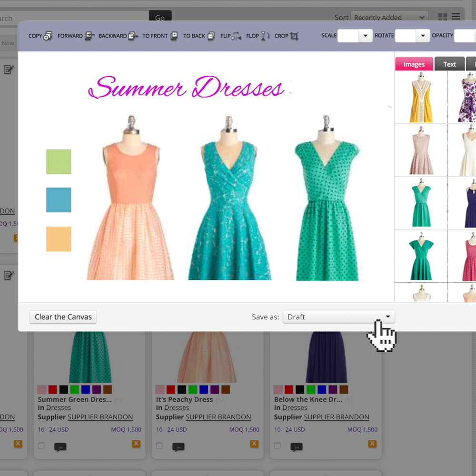Click the Flop icon
The height and width of the screenshot is (476, 476).
(x=265, y=36)
